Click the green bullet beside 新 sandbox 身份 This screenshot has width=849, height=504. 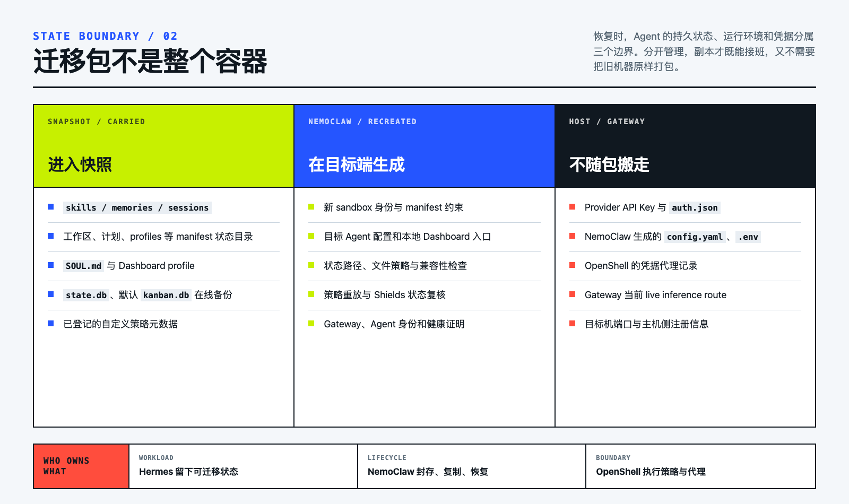click(x=311, y=207)
